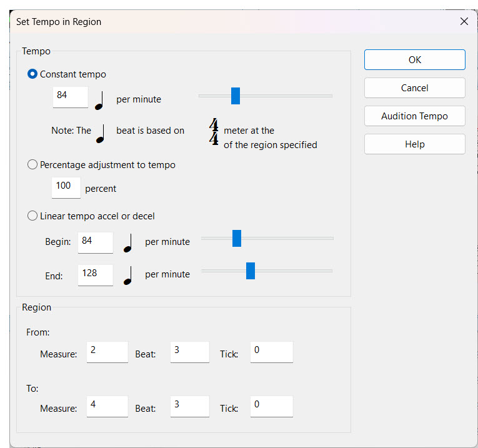Click the constant tempo value field showing 84

coord(70,97)
